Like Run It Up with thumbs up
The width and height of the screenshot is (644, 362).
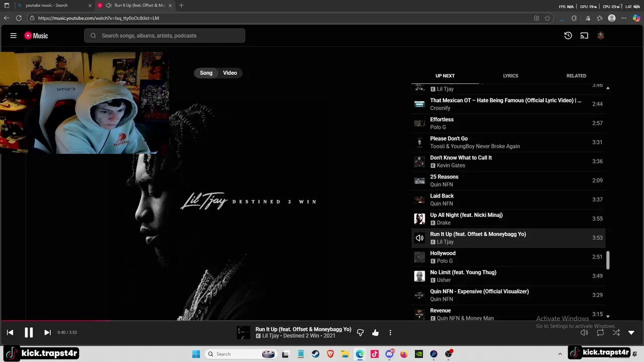coord(375,332)
